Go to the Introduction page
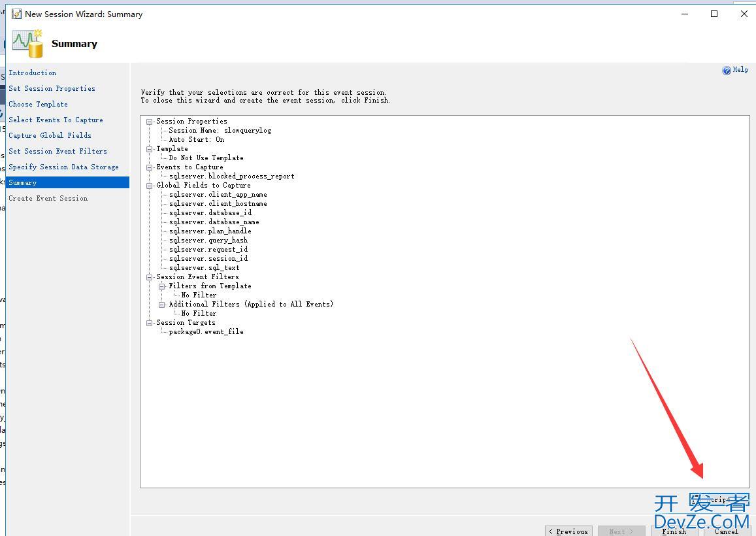Viewport: 756px width, 536px height. click(x=32, y=73)
